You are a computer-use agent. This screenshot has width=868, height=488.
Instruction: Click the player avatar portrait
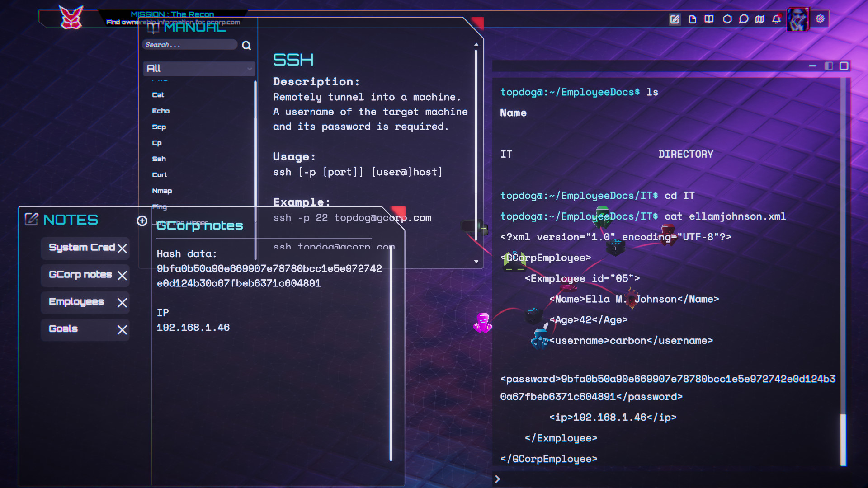coord(798,19)
